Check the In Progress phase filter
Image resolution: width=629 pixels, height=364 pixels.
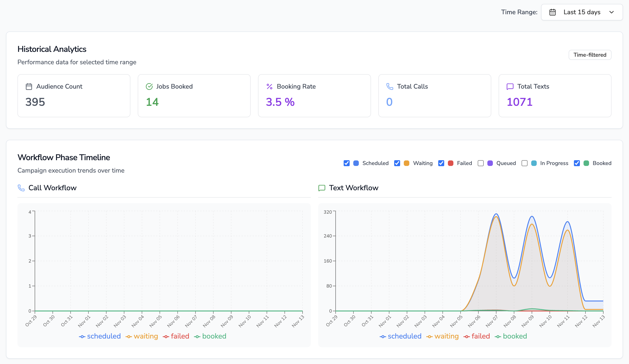click(x=524, y=163)
